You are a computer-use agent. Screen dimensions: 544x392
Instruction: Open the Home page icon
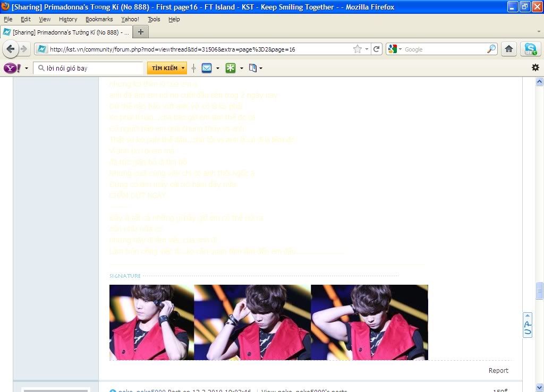pyautogui.click(x=509, y=49)
